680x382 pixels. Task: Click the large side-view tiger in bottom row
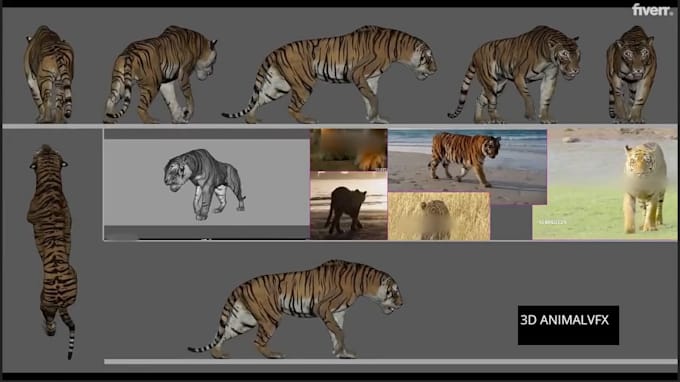coord(295,309)
